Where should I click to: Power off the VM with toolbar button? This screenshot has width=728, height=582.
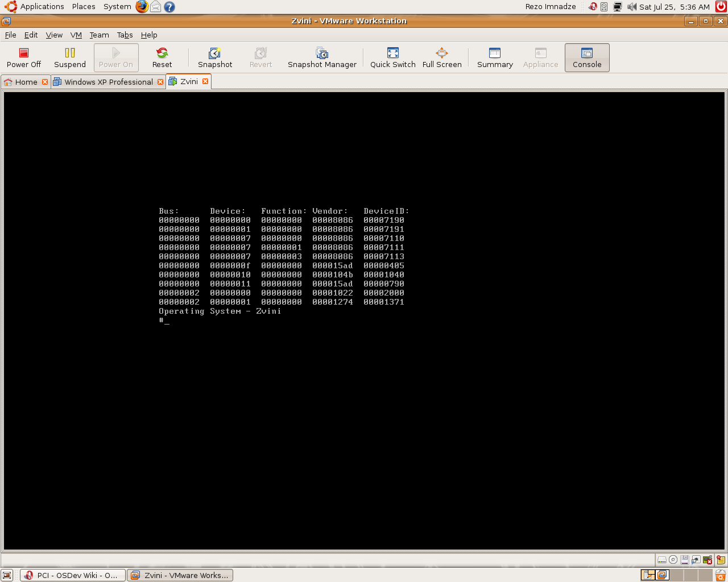click(x=24, y=58)
